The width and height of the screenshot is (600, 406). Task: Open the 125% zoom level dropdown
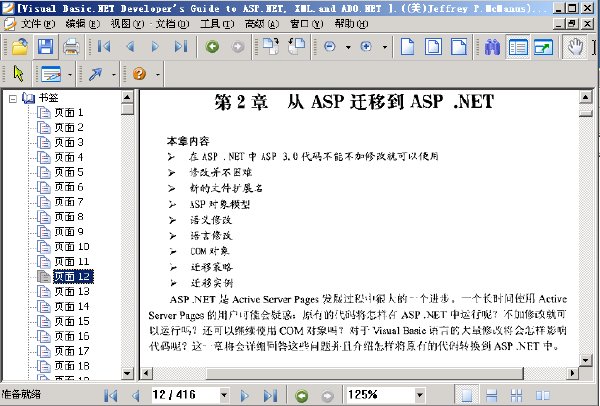pyautogui.click(x=420, y=395)
